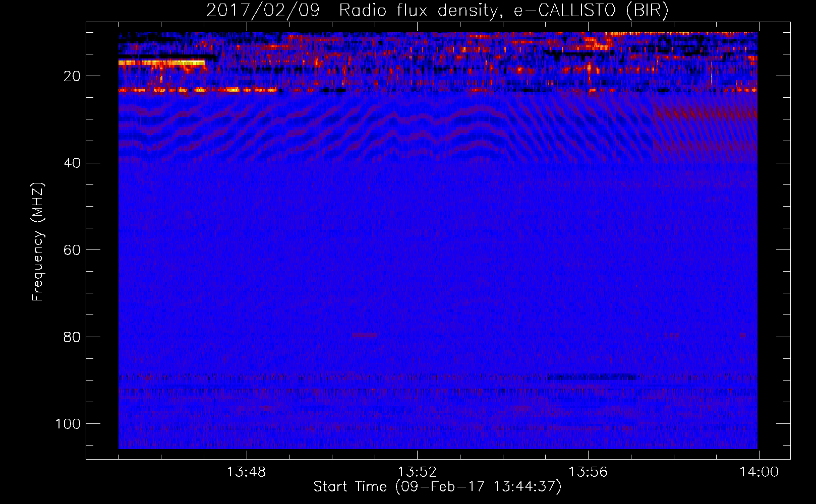Image resolution: width=816 pixels, height=504 pixels.
Task: Click the 'Start Time (09-Feb-17 13:44:37)' label
Action: click(x=437, y=487)
